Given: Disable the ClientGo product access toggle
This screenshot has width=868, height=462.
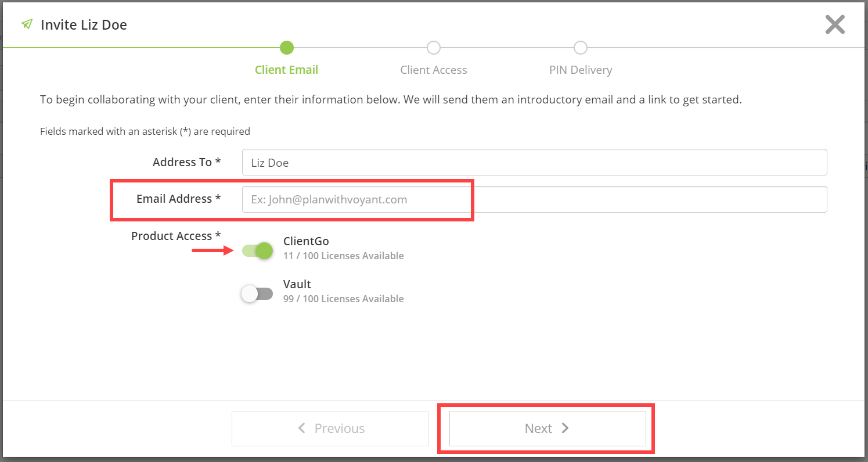Looking at the screenshot, I should [x=257, y=250].
